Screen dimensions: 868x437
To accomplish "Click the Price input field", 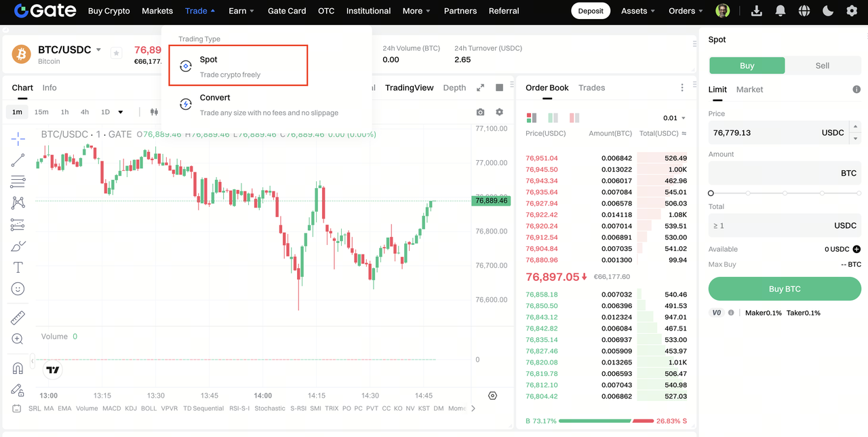I will point(778,132).
